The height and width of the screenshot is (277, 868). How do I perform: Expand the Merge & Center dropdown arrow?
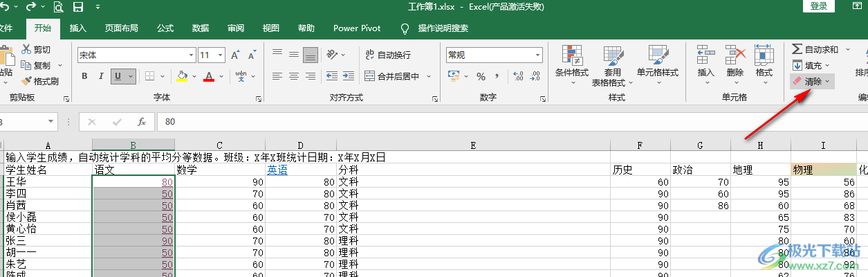coord(429,76)
